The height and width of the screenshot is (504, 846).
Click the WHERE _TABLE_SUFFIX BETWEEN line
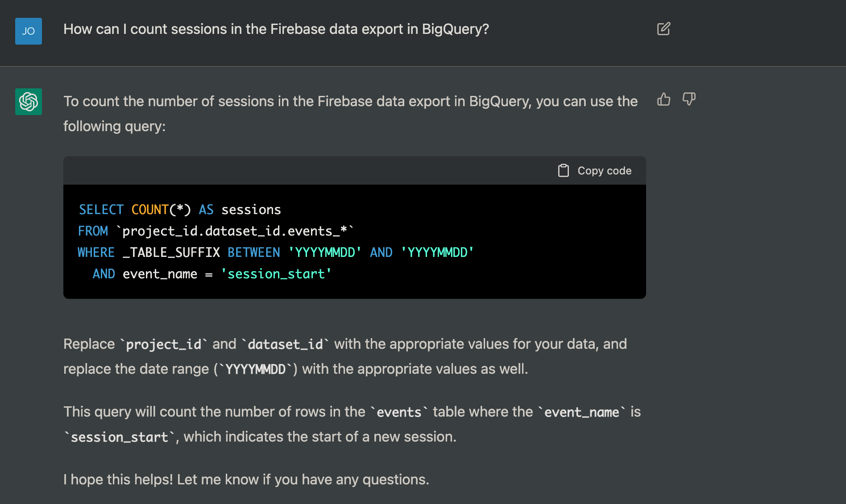tap(276, 252)
